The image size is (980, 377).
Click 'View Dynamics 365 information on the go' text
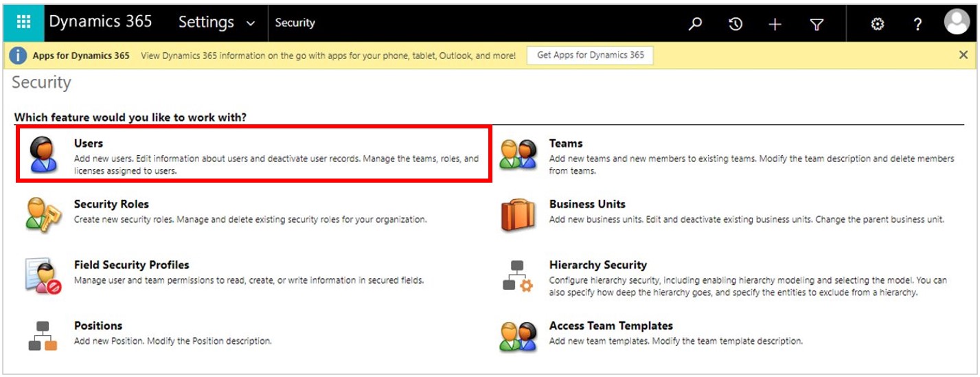click(x=328, y=56)
